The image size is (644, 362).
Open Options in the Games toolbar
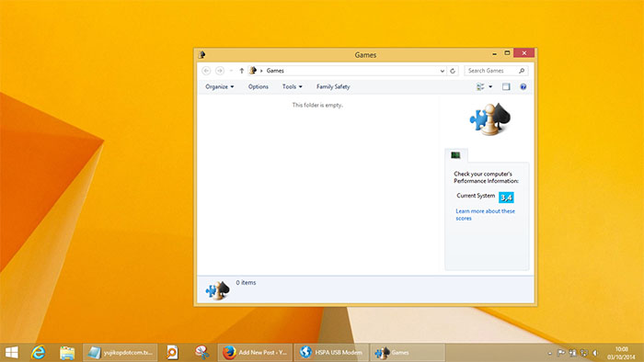point(259,86)
